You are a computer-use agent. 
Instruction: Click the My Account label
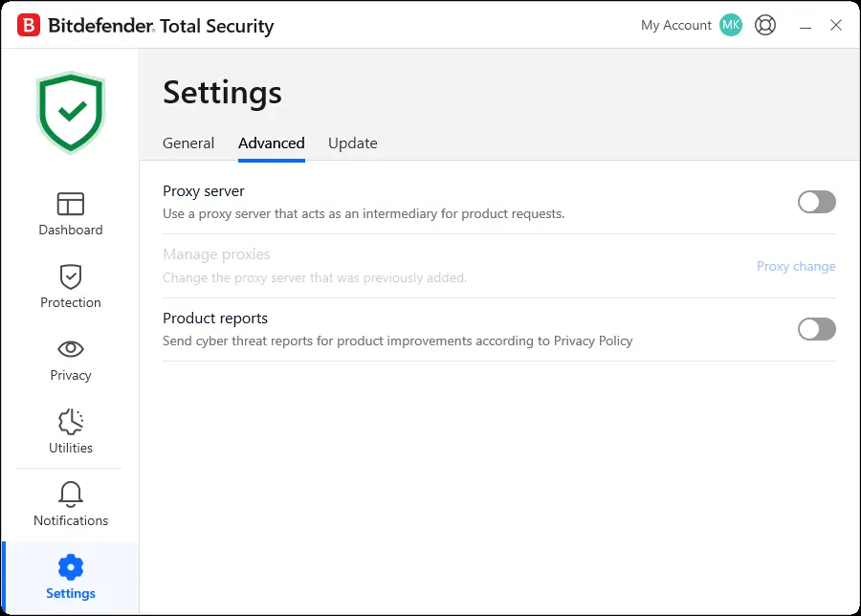676,25
